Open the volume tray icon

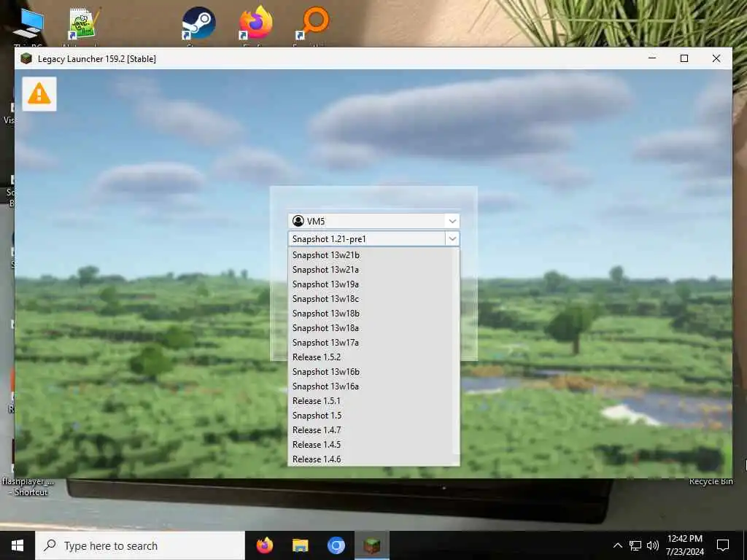coord(653,545)
